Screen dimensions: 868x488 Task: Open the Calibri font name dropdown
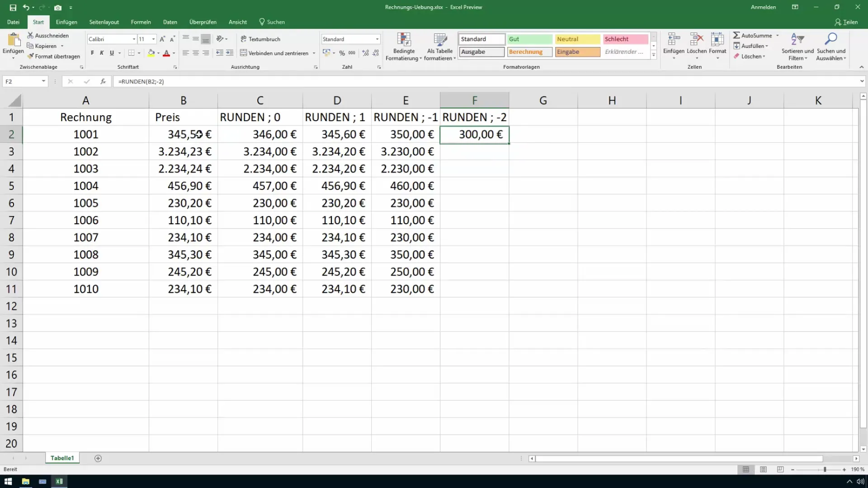pos(134,39)
